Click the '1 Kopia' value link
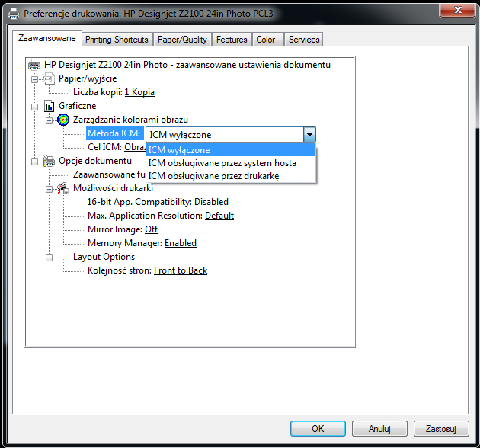 point(139,92)
